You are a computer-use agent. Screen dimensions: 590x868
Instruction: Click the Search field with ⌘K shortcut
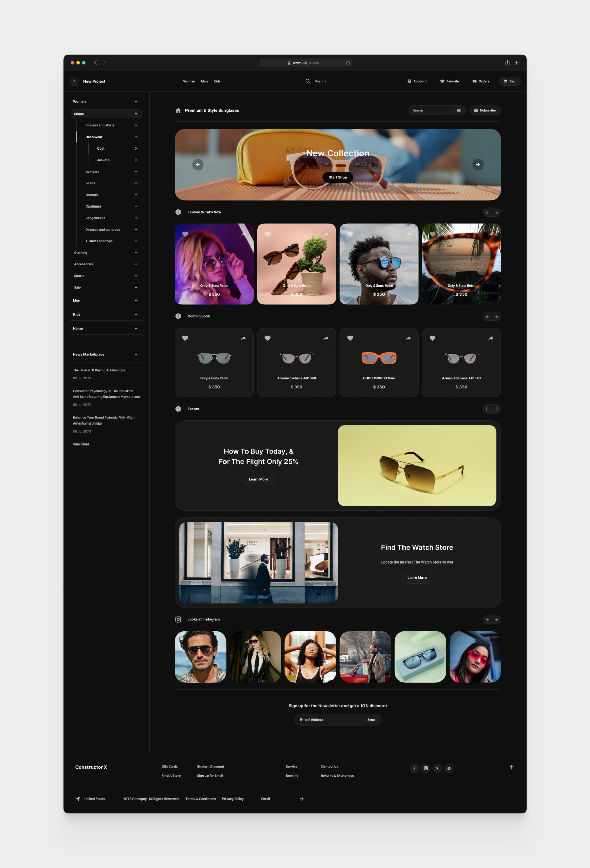click(436, 110)
